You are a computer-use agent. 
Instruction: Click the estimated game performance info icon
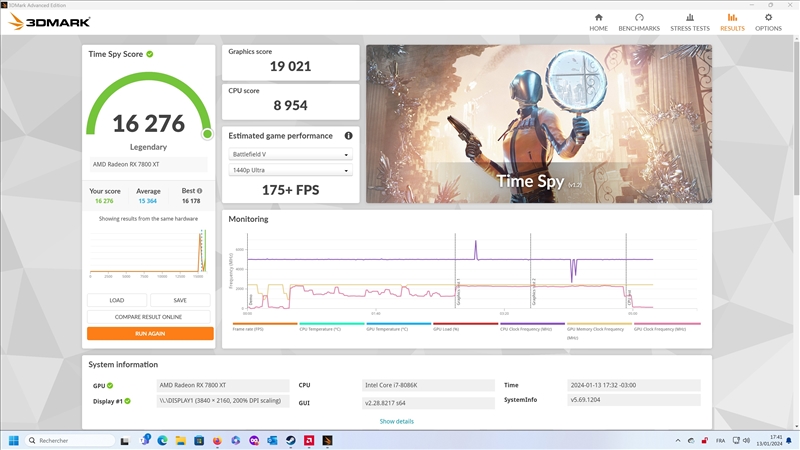click(x=348, y=136)
